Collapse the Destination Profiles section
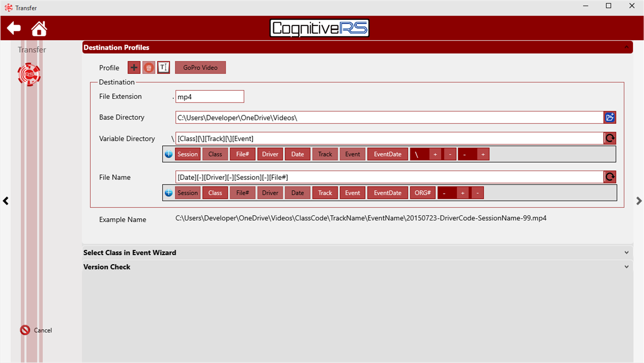Viewport: 644px width, 363px height. tap(626, 47)
